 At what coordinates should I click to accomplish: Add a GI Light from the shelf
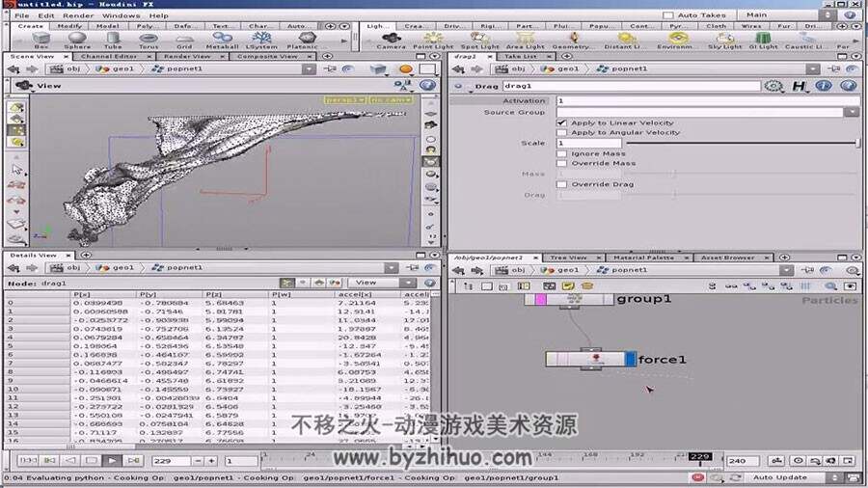click(764, 40)
